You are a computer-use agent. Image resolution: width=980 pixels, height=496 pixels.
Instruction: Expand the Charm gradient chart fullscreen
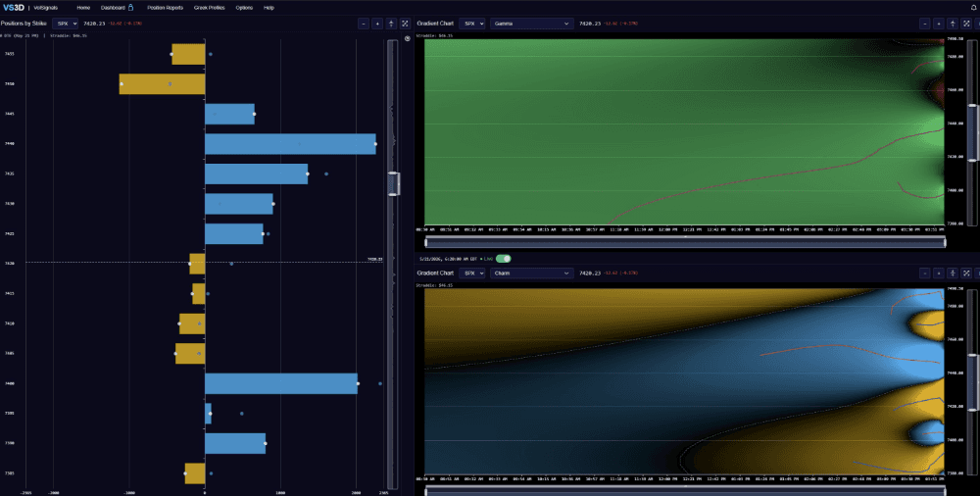tap(966, 273)
